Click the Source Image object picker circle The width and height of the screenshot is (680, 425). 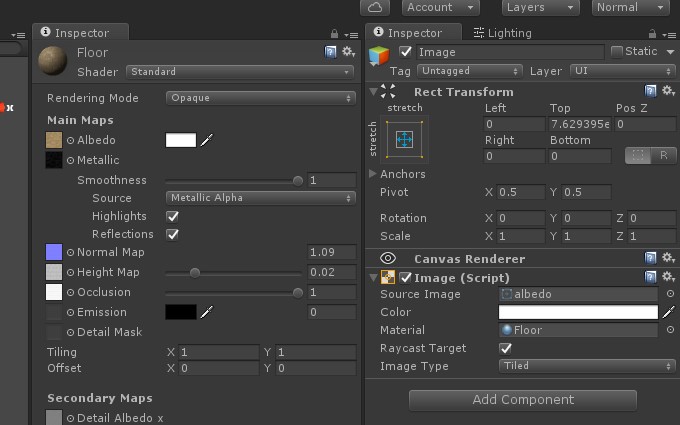click(670, 294)
